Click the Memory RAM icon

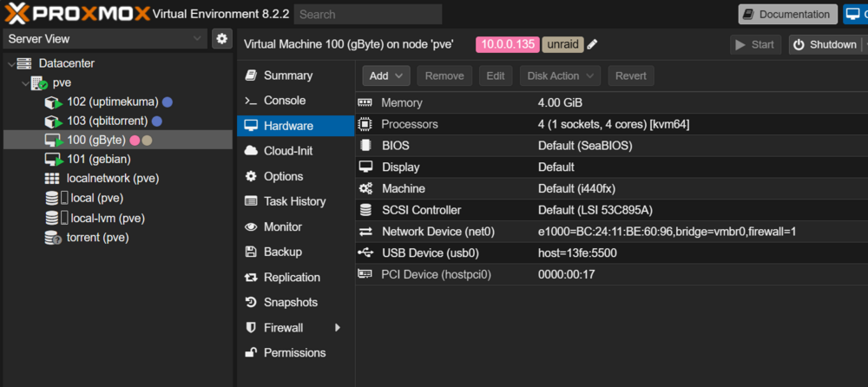click(x=365, y=103)
